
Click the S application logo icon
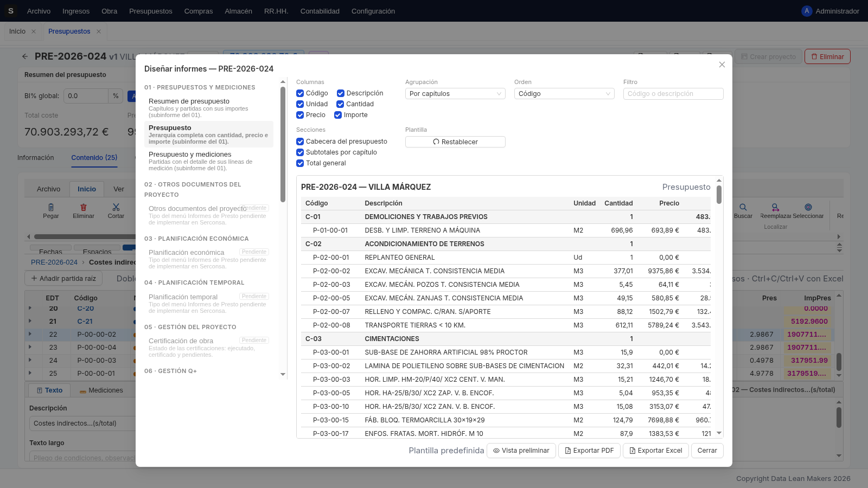pyautogui.click(x=10, y=11)
